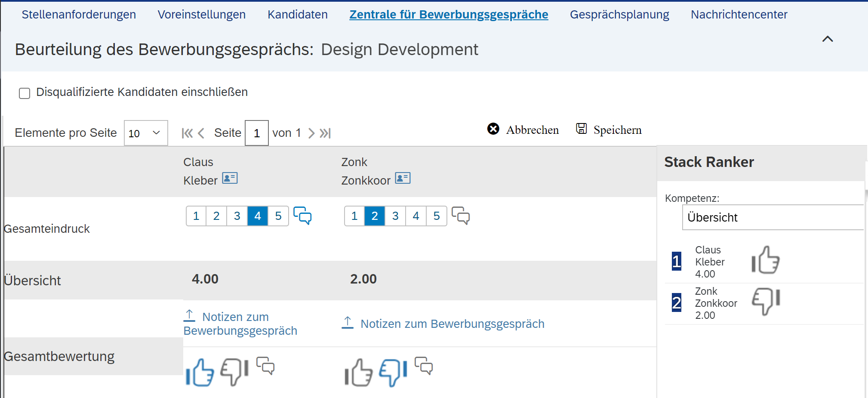
Task: Switch to the Voreinstellungen tab
Action: (202, 14)
